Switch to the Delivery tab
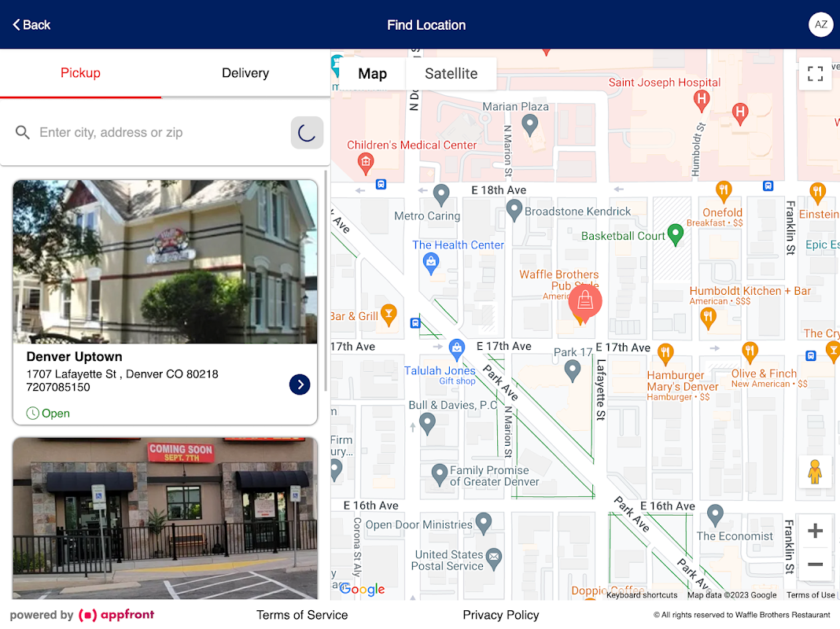The height and width of the screenshot is (629, 840). click(x=245, y=73)
